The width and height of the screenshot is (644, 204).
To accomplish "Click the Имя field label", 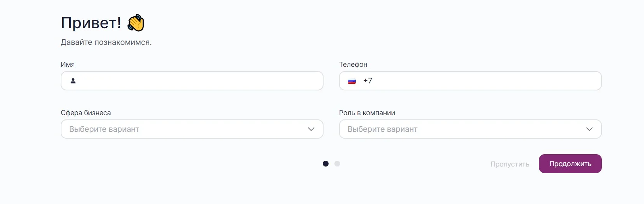I will point(68,65).
